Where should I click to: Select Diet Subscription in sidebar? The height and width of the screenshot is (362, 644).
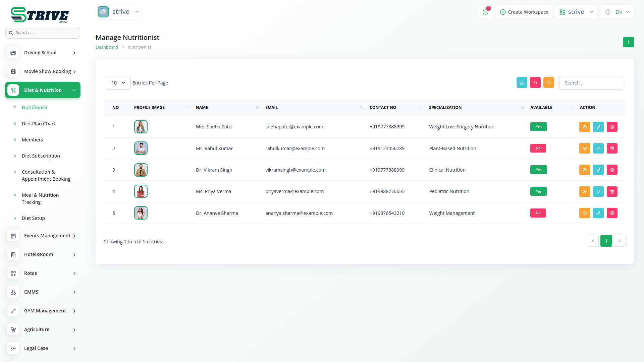point(41,156)
